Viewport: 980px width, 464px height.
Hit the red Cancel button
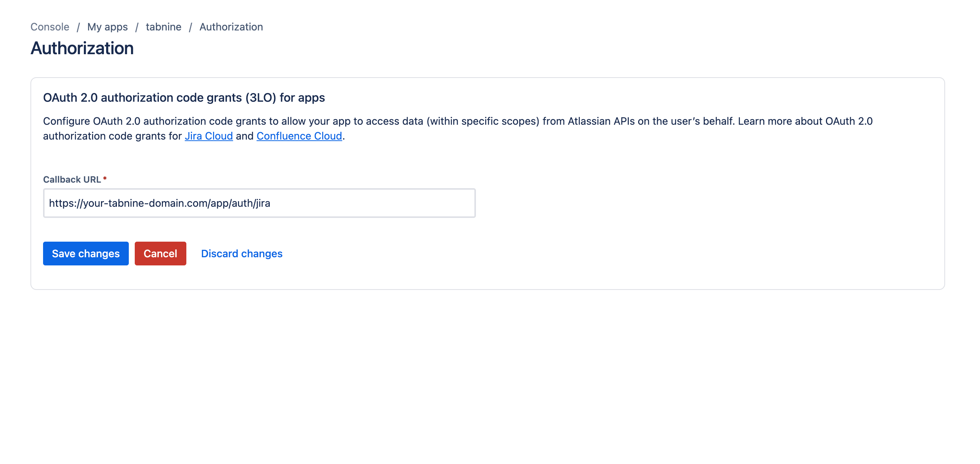[160, 254]
